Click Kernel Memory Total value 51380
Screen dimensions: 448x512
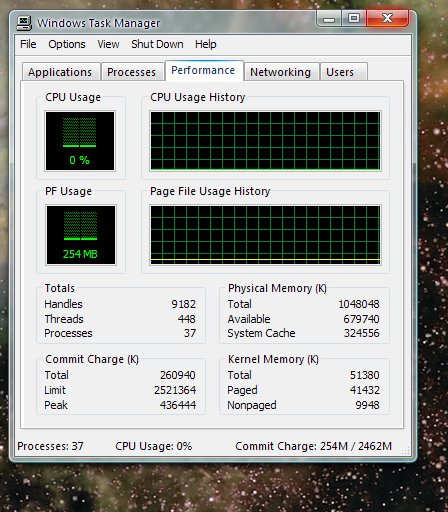(365, 375)
